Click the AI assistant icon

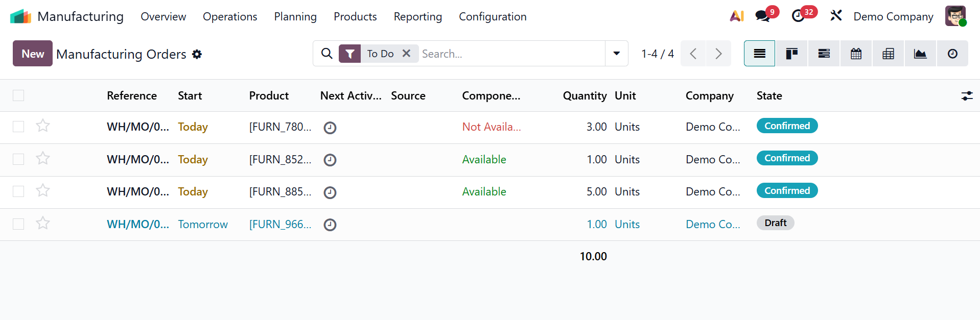pos(736,16)
